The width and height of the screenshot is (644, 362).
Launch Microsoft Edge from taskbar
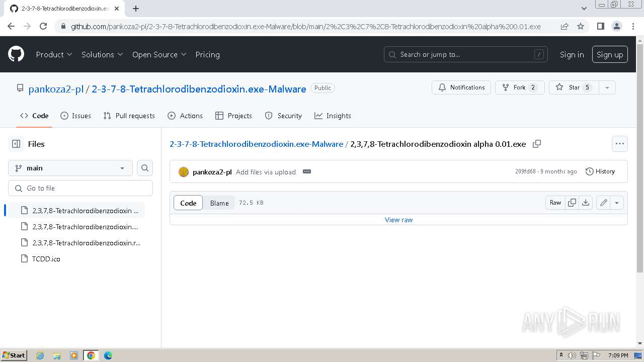[108, 355]
